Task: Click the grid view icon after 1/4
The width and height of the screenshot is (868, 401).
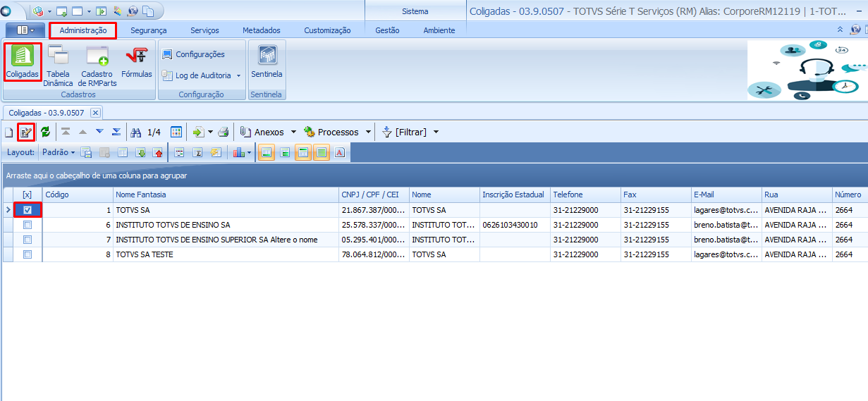Action: (x=176, y=132)
